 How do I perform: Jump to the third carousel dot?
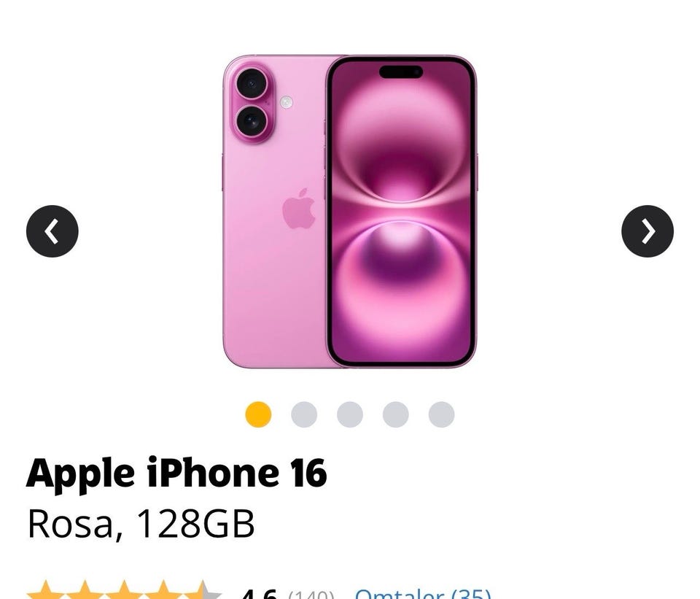(350, 414)
